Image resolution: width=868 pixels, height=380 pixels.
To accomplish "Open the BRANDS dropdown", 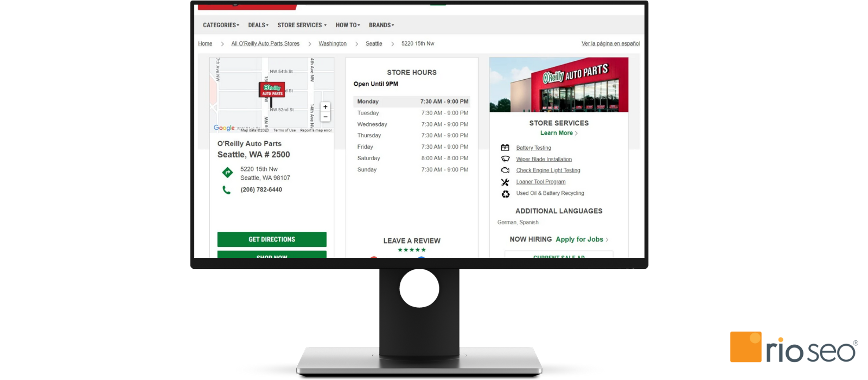I will (381, 25).
